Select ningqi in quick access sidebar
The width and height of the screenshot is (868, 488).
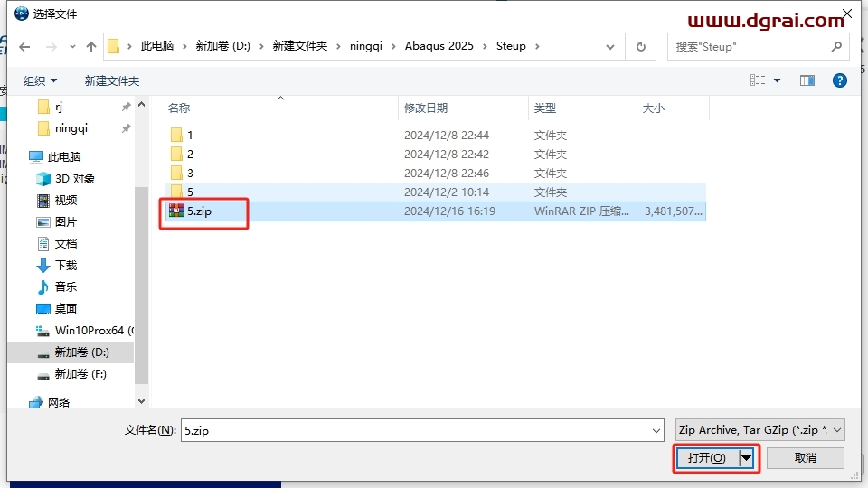click(x=71, y=128)
